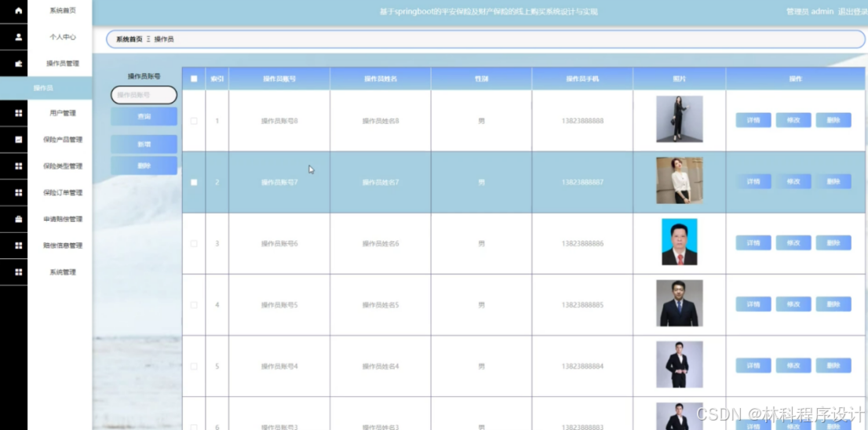Click the cell 操作员账号8
Viewport: 868px width, 430px height.
point(279,121)
